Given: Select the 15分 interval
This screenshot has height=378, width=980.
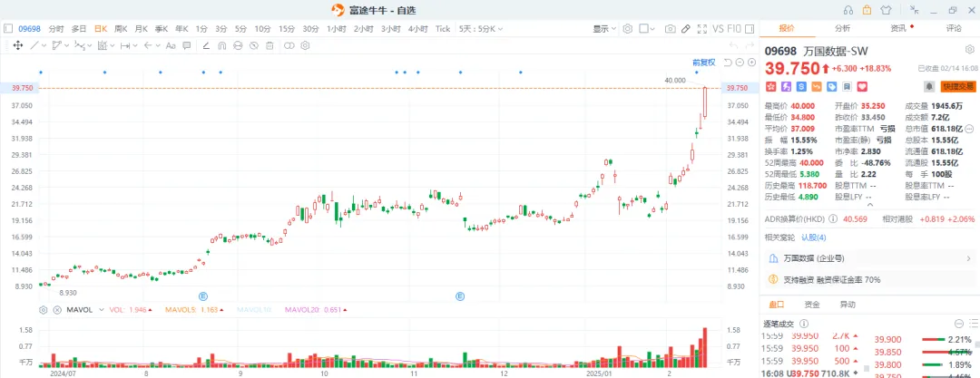Looking at the screenshot, I should [x=286, y=29].
